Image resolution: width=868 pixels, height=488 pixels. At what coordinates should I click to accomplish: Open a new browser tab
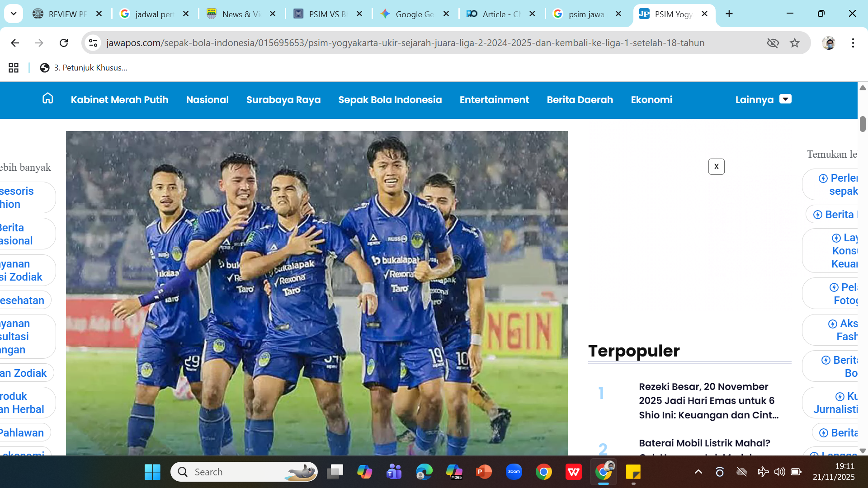pyautogui.click(x=729, y=14)
